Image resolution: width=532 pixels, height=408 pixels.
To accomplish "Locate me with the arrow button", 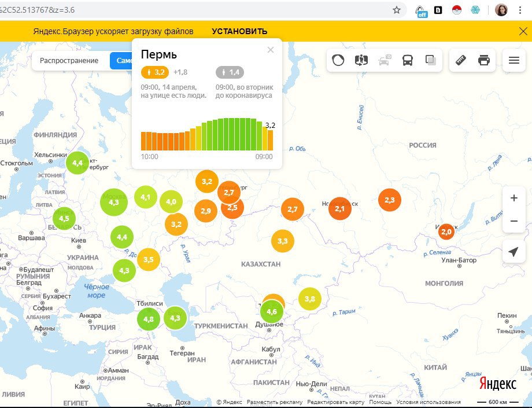I will pyautogui.click(x=514, y=251).
